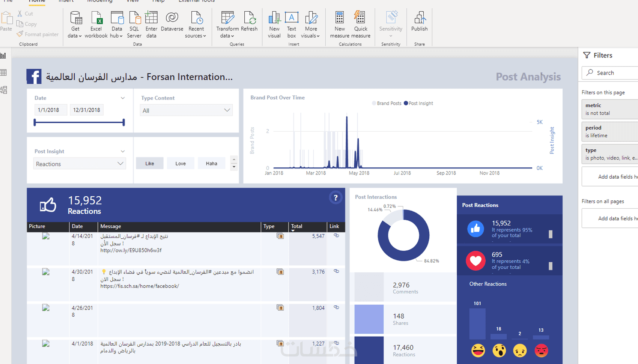The height and width of the screenshot is (364, 638).
Task: Click Add data fields under this page
Action: coord(609,177)
